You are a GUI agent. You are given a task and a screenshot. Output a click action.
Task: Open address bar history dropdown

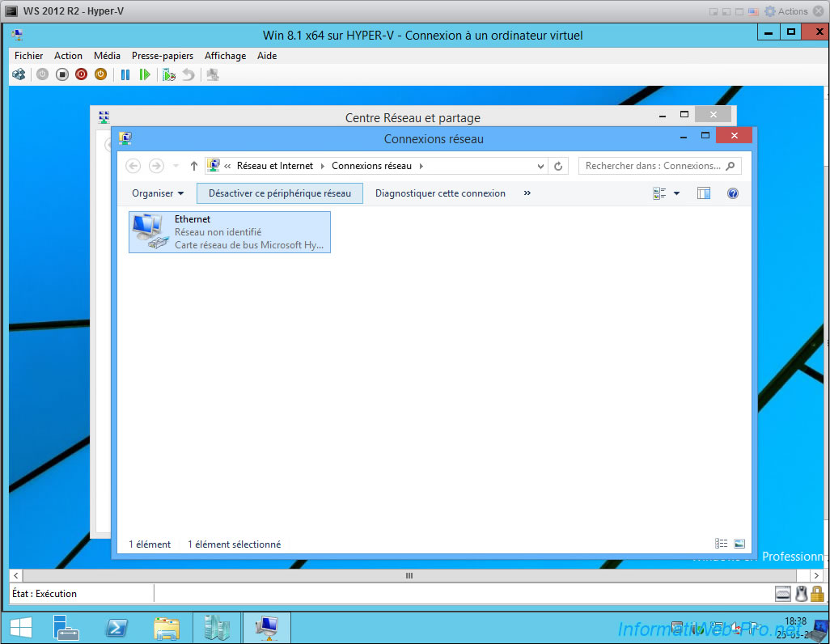(540, 166)
